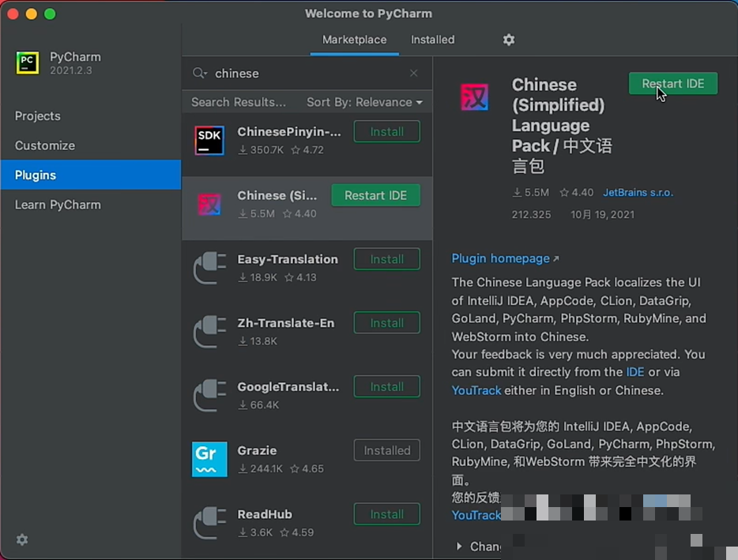738x560 pixels.
Task: Open plugin settings gear beside Installed tab
Action: [508, 39]
